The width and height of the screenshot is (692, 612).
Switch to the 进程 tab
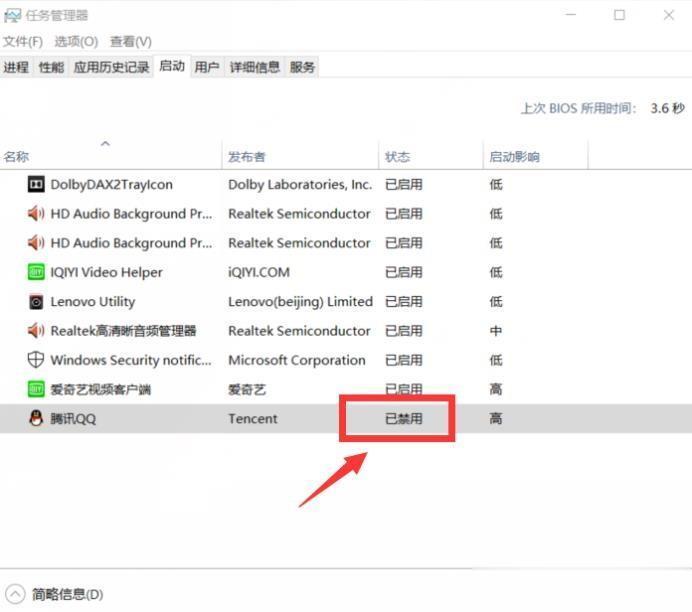16,67
